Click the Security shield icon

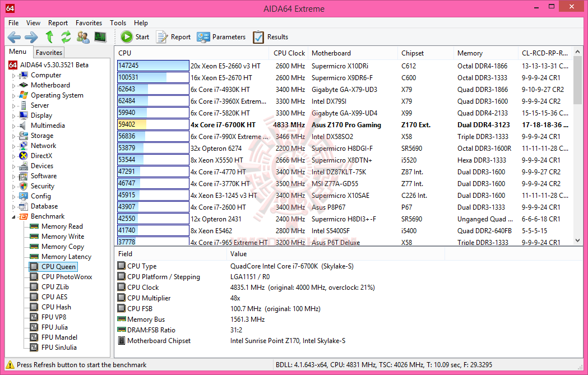(x=24, y=186)
